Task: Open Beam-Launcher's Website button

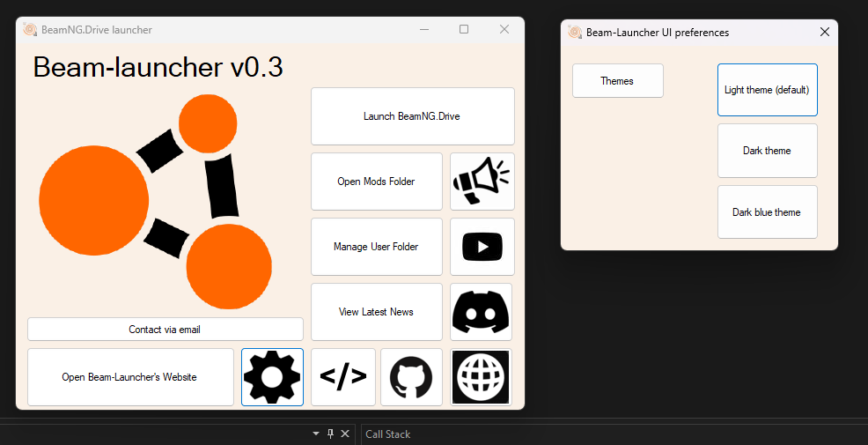Action: click(x=130, y=377)
